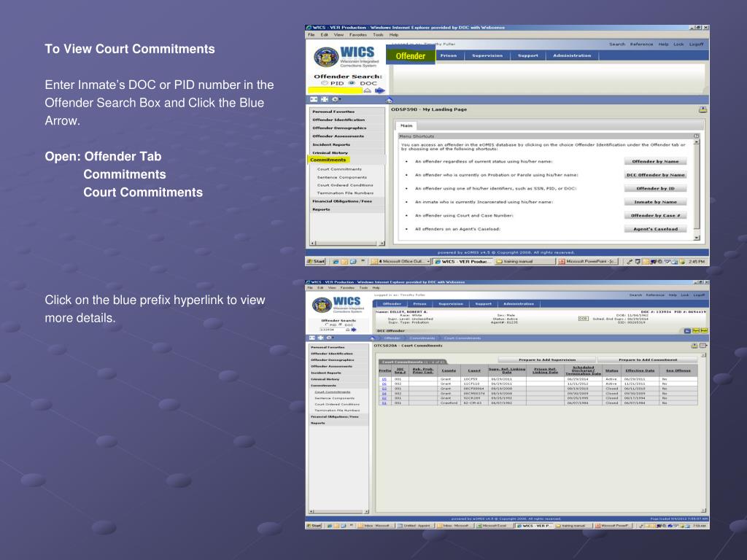Click the Start button on top window taskbar
Viewport: 747px width, 560px height.
316,262
